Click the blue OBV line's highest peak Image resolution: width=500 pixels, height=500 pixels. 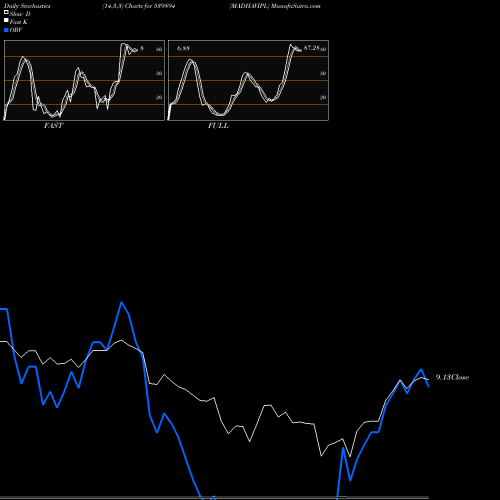point(121,302)
